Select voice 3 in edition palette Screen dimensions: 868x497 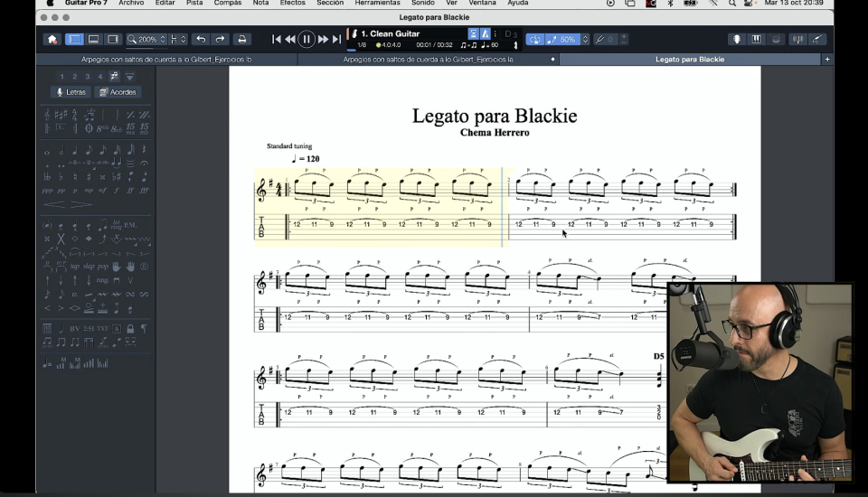tap(88, 77)
